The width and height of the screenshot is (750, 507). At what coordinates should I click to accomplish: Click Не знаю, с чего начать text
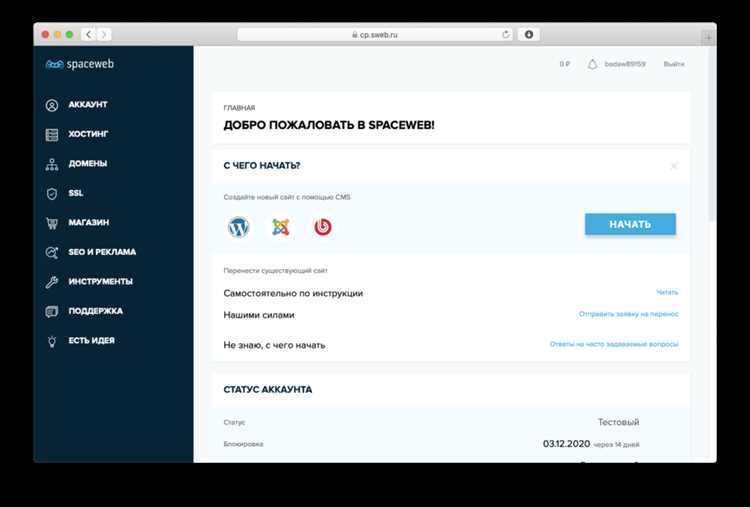[x=275, y=345]
